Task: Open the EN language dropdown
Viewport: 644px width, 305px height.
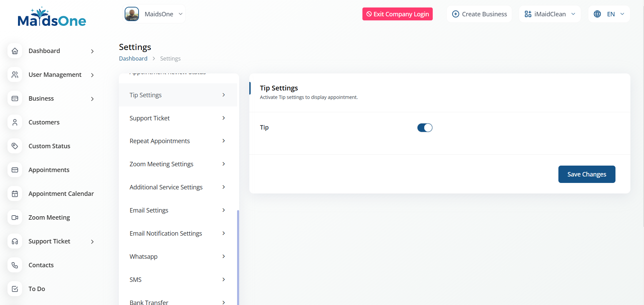Action: coord(609,14)
